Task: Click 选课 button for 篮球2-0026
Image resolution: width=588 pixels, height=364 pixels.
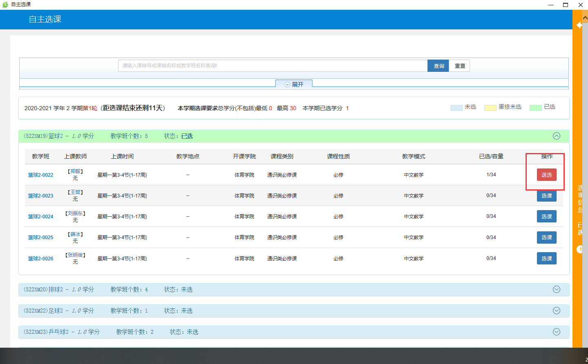Action: (546, 258)
